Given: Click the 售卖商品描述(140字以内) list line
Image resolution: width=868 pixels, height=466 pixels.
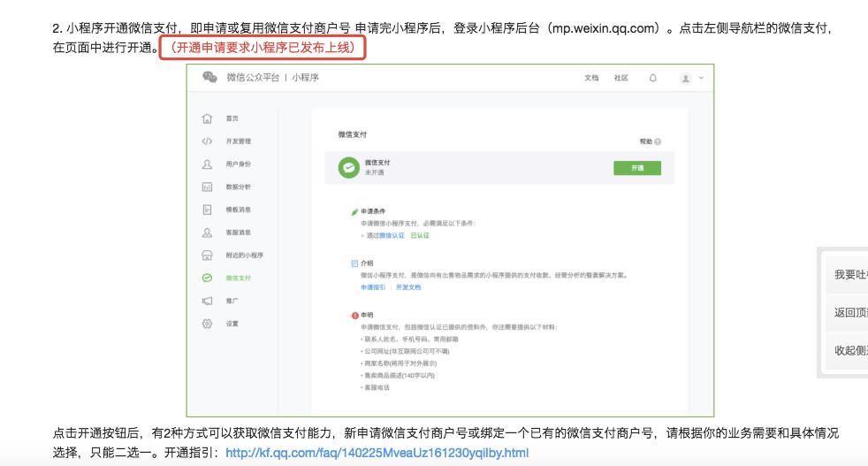Looking at the screenshot, I should (398, 376).
